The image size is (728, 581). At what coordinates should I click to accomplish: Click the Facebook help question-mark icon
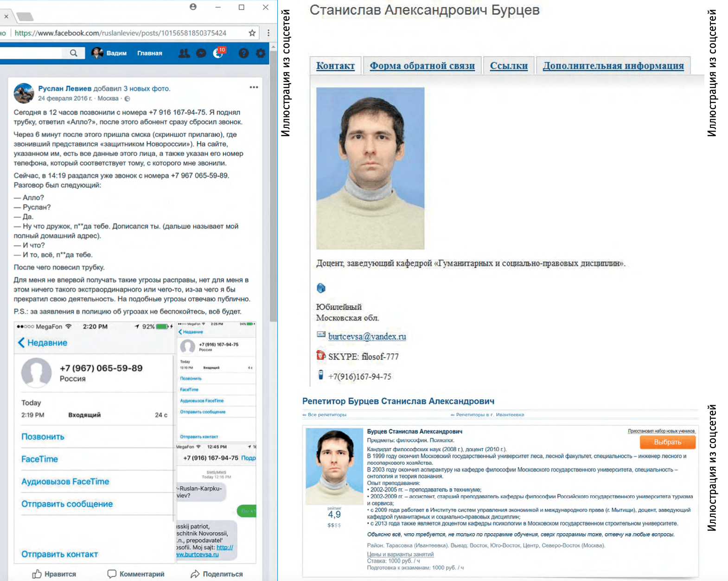[x=243, y=53]
